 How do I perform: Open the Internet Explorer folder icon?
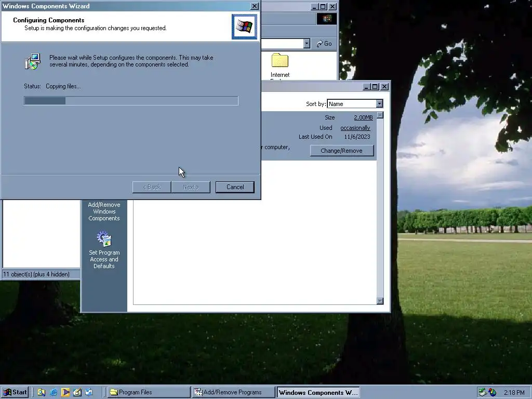(x=280, y=61)
